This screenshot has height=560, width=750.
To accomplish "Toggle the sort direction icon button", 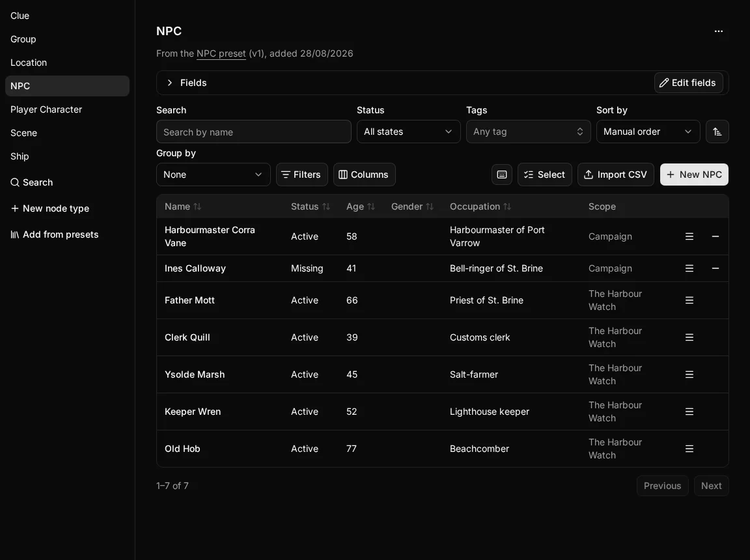I will 717,132.
